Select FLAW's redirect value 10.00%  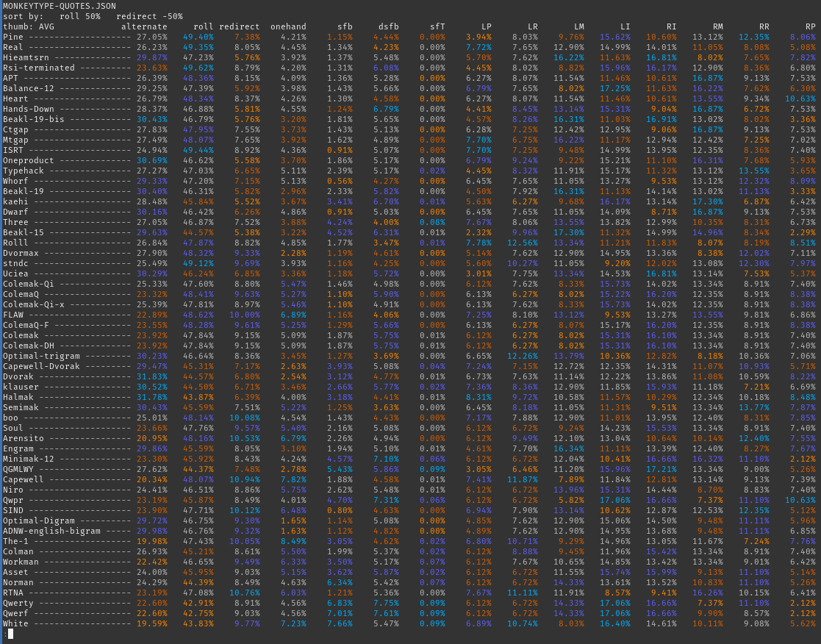pos(245,315)
